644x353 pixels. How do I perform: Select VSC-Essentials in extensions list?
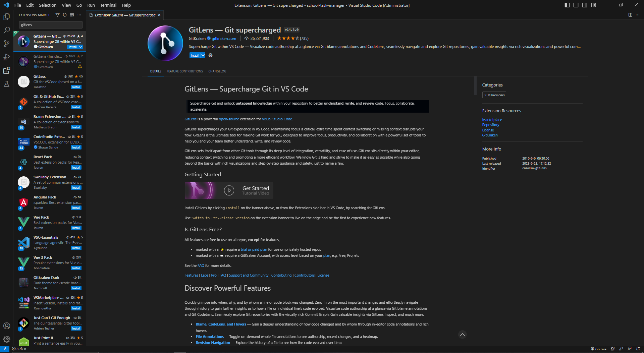pos(50,243)
